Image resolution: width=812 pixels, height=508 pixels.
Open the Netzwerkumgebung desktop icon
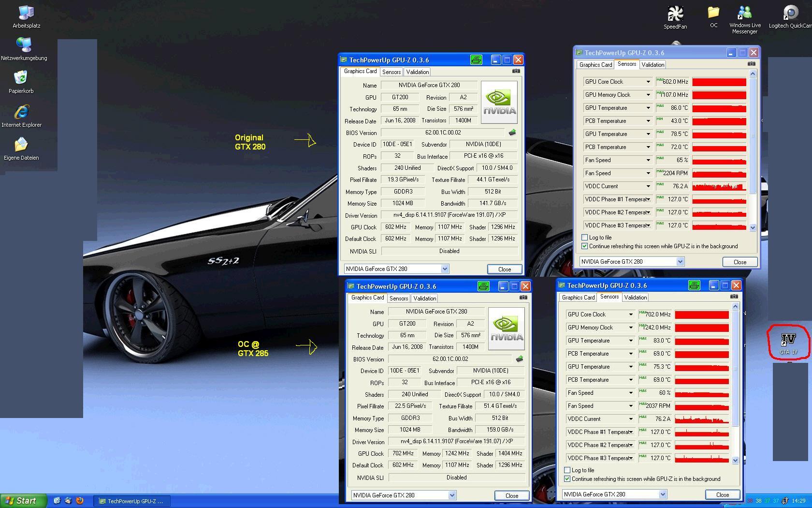pos(24,49)
